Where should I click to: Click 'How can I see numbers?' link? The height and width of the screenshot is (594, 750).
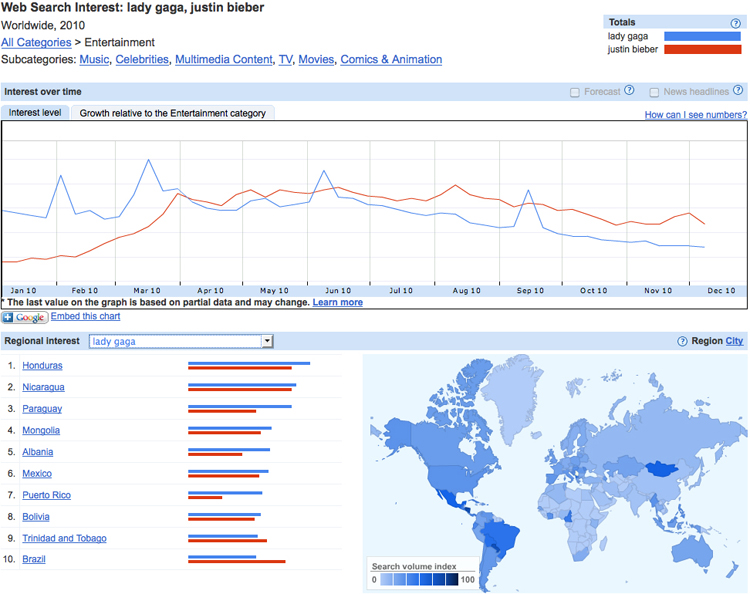(695, 115)
